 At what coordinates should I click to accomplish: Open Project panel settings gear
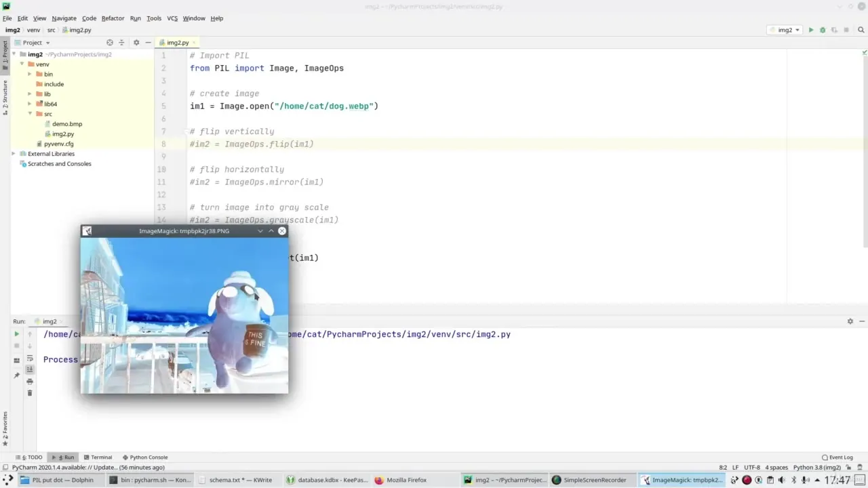(x=136, y=43)
